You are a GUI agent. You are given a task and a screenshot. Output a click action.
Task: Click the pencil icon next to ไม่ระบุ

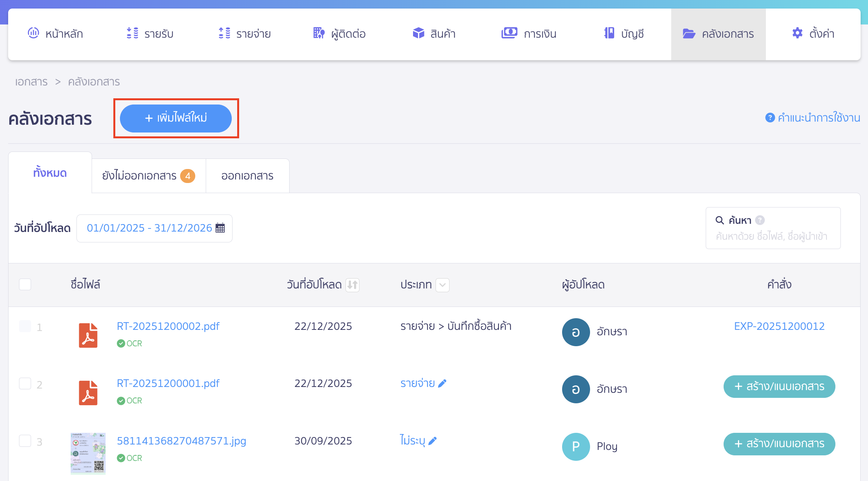pyautogui.click(x=433, y=441)
